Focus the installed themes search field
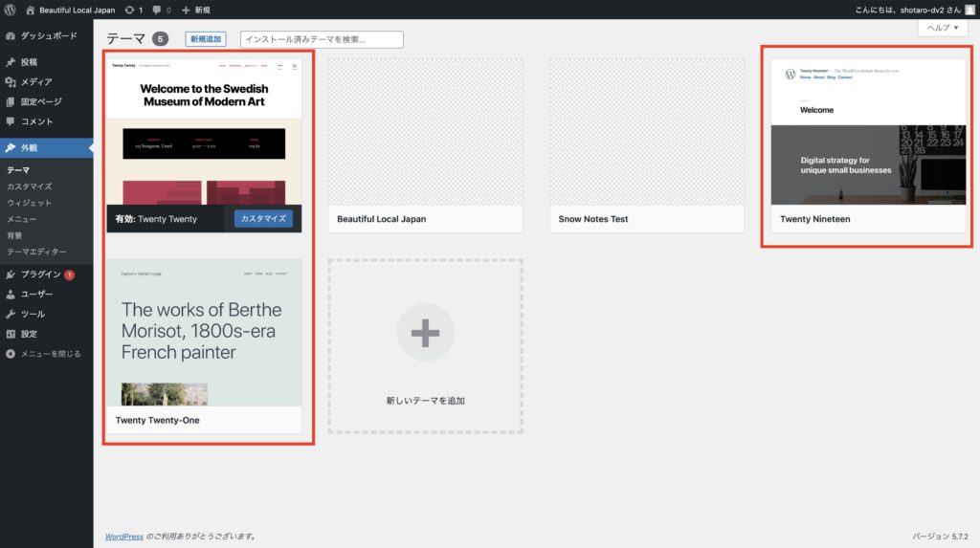The width and height of the screenshot is (980, 548). click(322, 39)
